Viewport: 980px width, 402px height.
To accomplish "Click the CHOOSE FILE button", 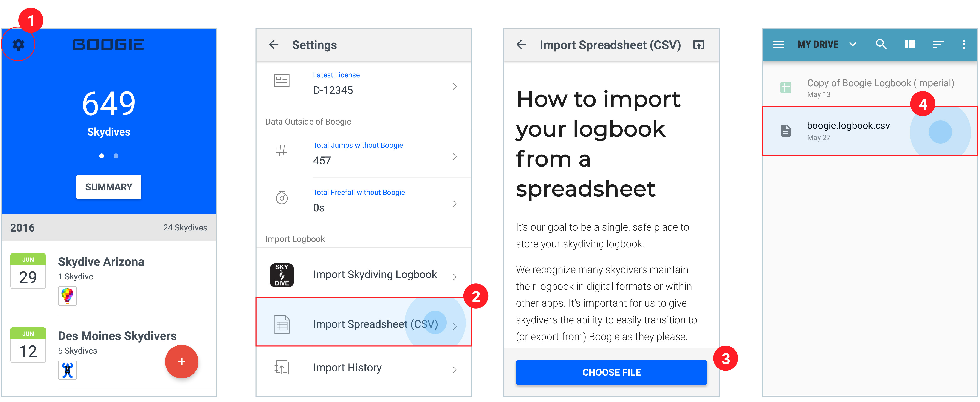I will pos(611,372).
